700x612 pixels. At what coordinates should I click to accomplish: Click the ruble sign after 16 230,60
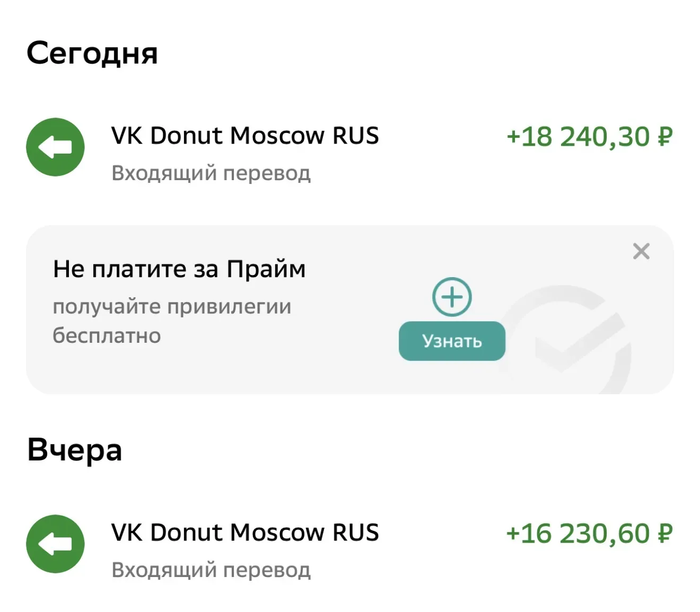[665, 534]
